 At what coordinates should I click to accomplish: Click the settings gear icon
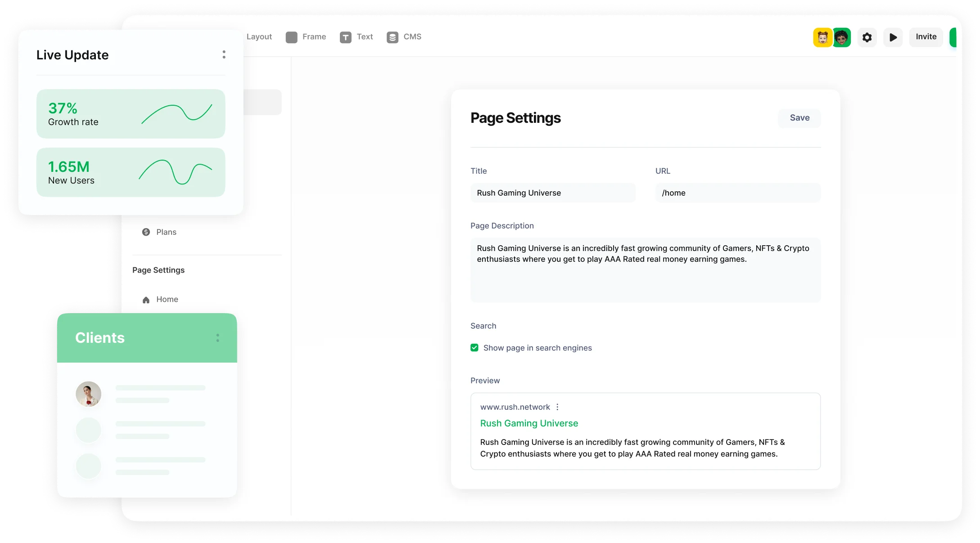point(867,37)
